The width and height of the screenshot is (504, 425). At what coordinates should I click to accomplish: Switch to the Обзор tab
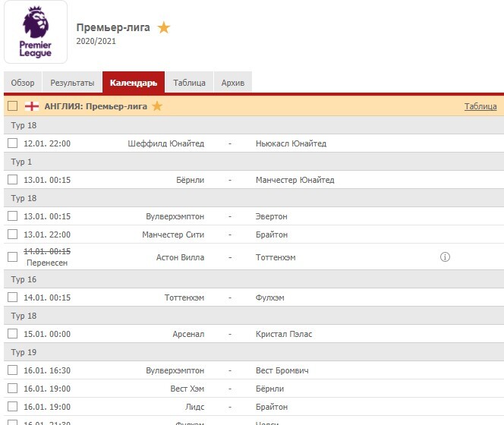click(23, 83)
